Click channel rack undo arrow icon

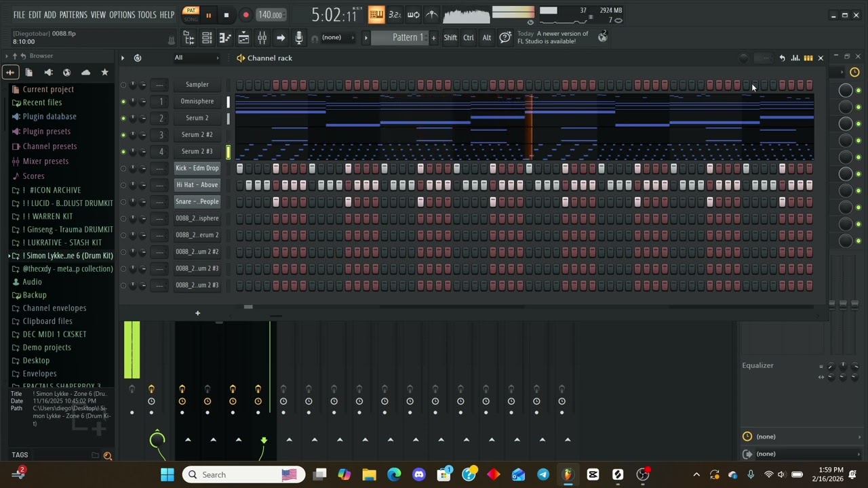tap(782, 58)
